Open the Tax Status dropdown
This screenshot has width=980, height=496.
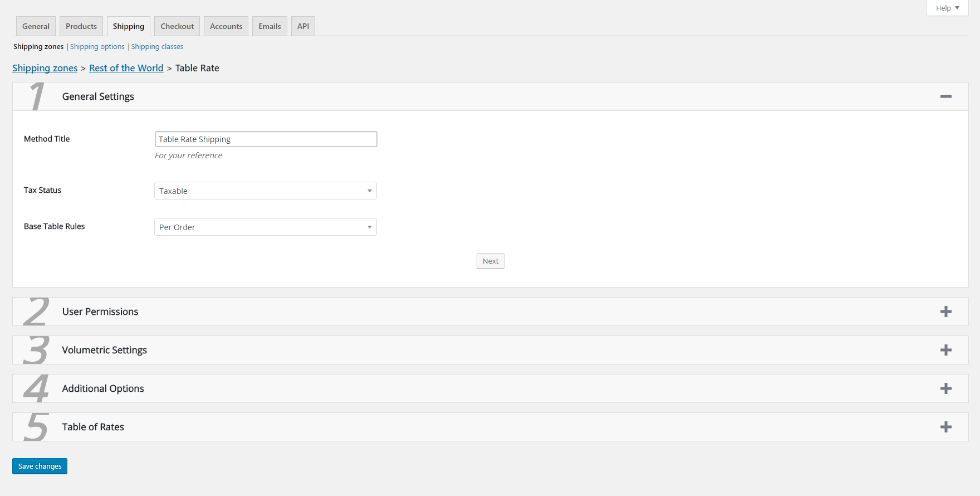tap(266, 191)
